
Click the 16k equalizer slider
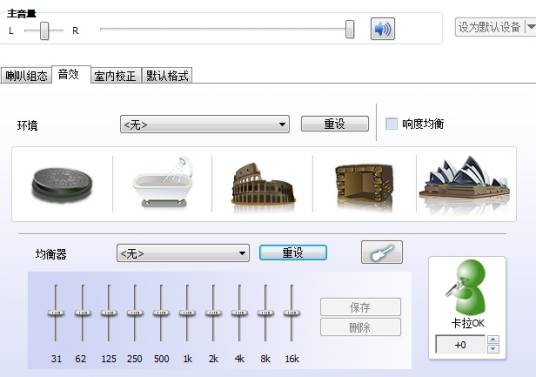(292, 313)
